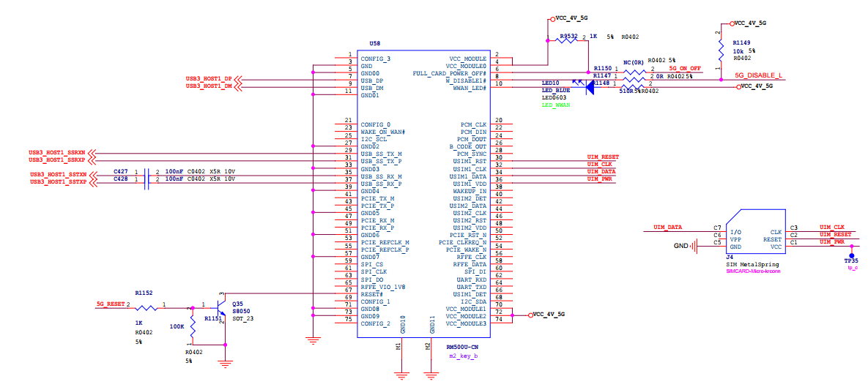Click the GND symbol next to J4 pin C5
Viewport: 868px width, 387px height.
click(694, 246)
